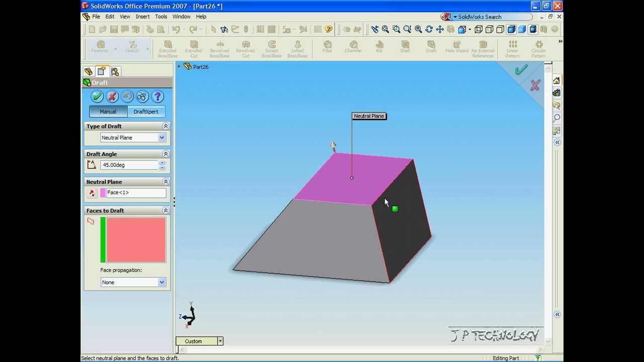644x362 pixels.
Task: Switch display to Shaded mode
Action: (x=522, y=29)
